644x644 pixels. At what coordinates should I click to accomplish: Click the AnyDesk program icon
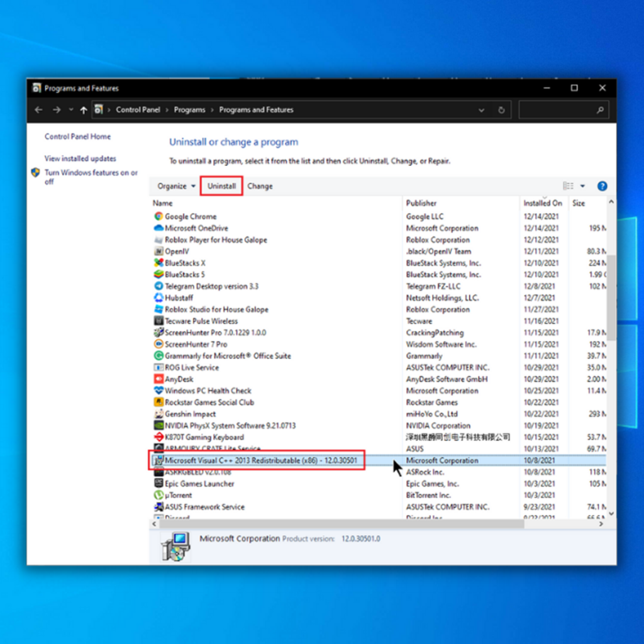point(158,379)
